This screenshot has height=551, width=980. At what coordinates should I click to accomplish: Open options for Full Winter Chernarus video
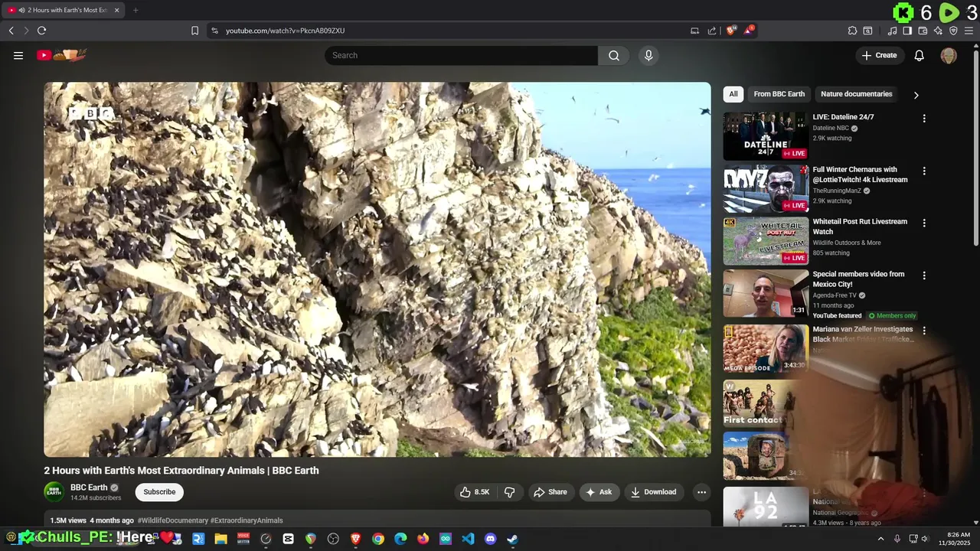coord(924,171)
